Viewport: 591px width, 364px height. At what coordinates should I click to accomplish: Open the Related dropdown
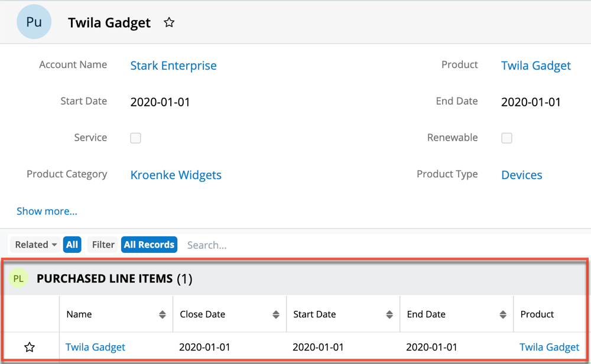click(35, 245)
